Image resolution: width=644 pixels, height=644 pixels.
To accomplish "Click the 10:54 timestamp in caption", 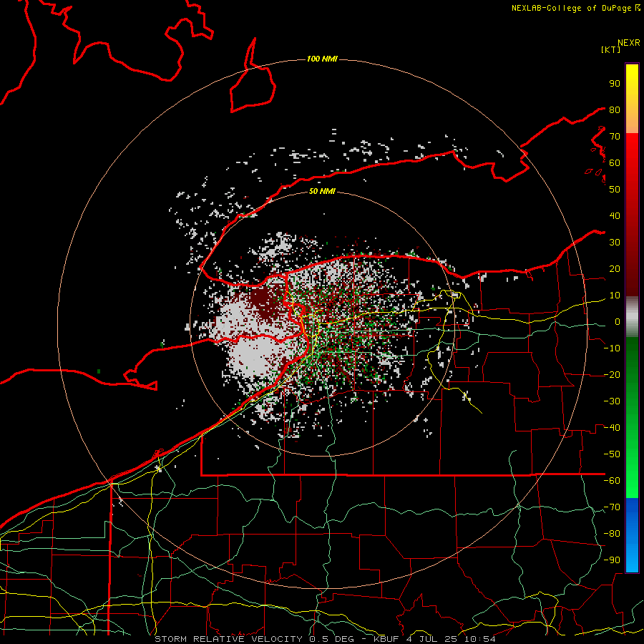I will click(479, 639).
